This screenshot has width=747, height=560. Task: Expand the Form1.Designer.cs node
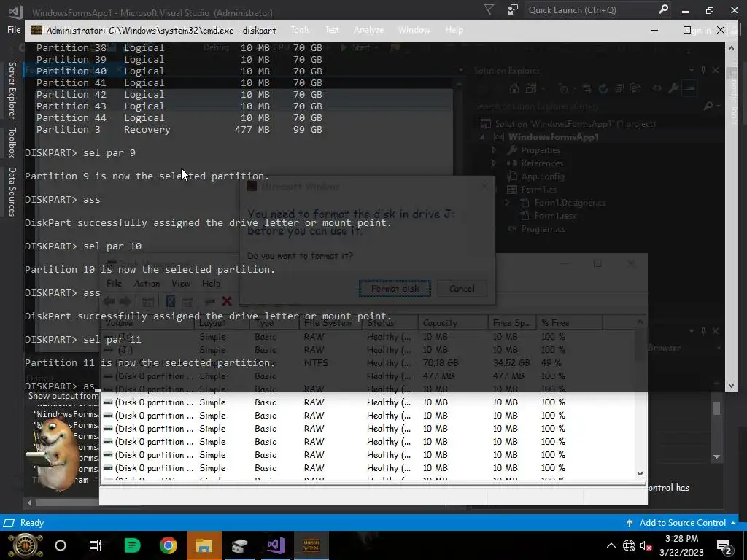click(508, 203)
